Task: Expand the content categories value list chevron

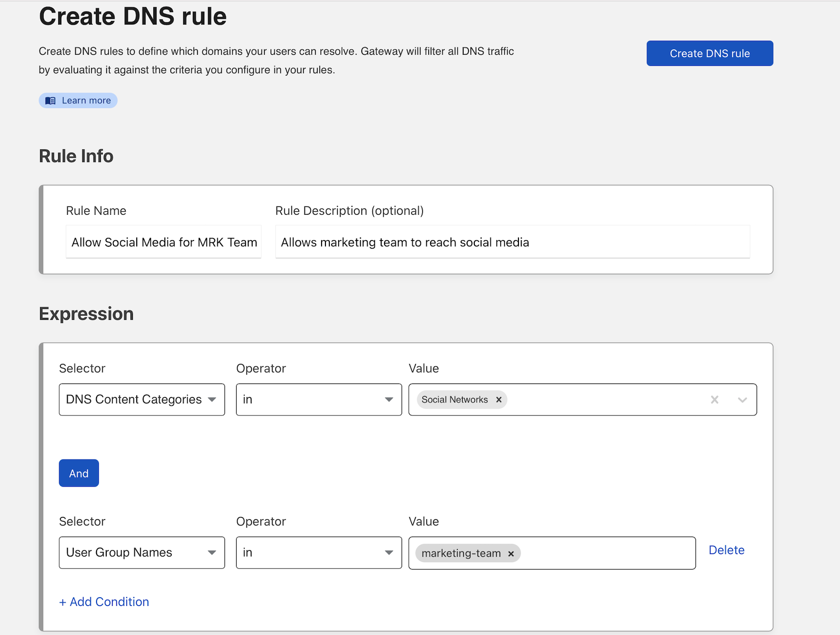Action: click(742, 400)
